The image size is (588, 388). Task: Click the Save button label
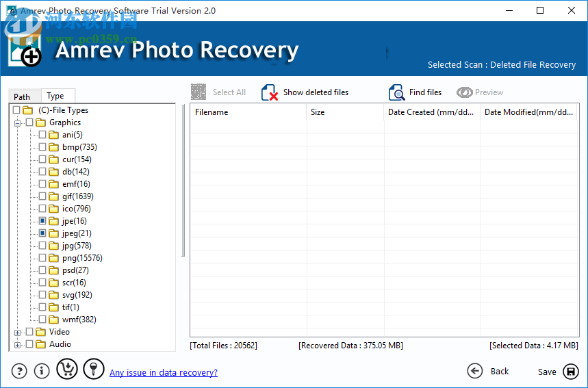tap(547, 372)
